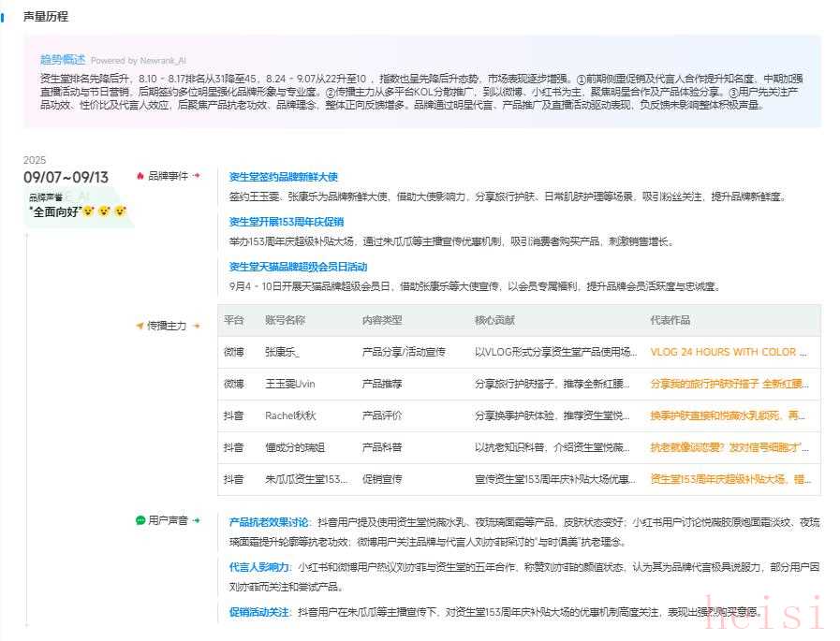Click the flame icon beside 品牌事件
The image size is (840, 641).
click(x=140, y=176)
